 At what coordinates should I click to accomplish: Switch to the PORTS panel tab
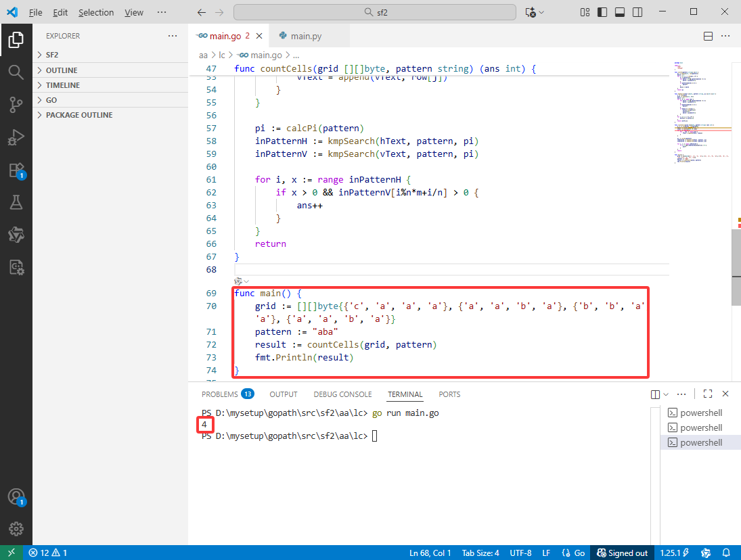(x=449, y=394)
